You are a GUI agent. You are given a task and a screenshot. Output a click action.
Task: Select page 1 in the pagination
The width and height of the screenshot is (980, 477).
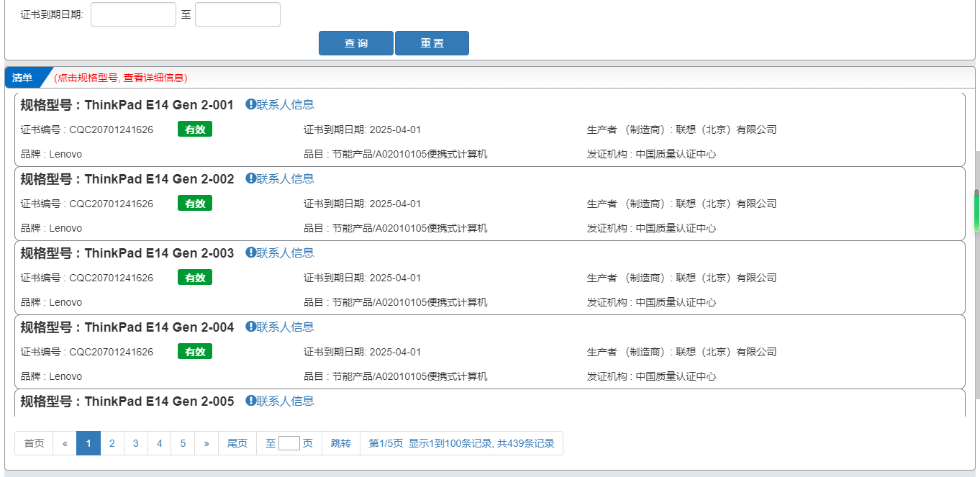pos(89,443)
